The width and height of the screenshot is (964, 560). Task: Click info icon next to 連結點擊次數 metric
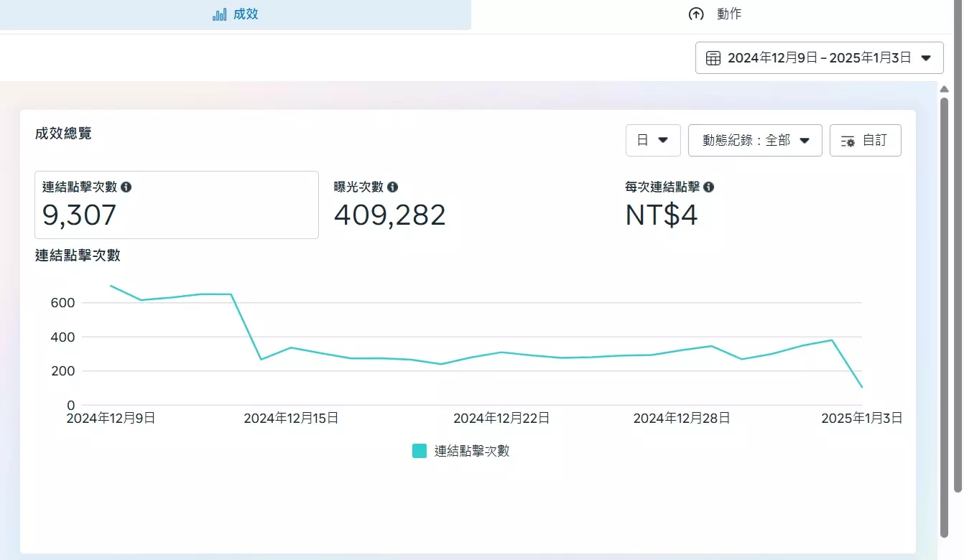click(126, 187)
